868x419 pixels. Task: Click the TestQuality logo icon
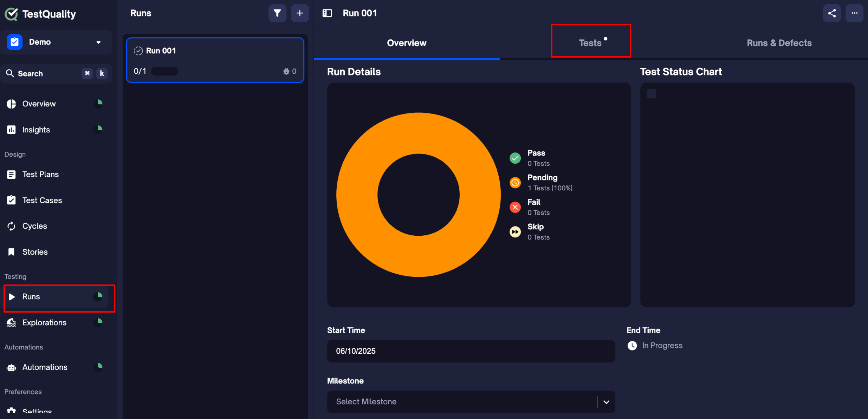11,14
